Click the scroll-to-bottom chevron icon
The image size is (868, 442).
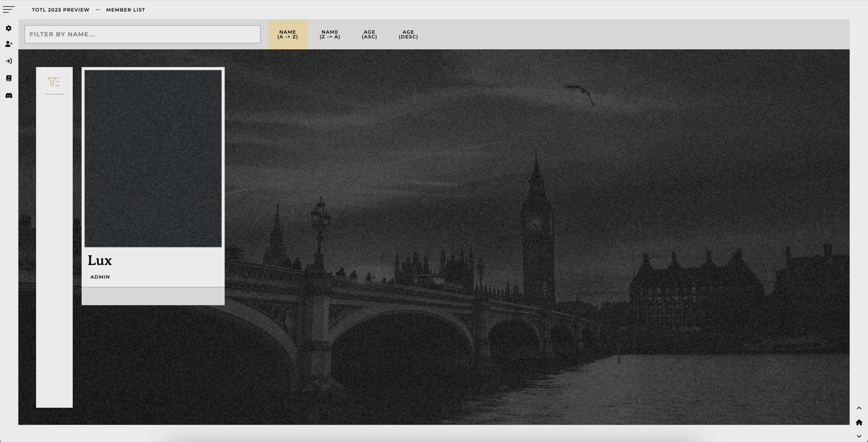(x=859, y=436)
